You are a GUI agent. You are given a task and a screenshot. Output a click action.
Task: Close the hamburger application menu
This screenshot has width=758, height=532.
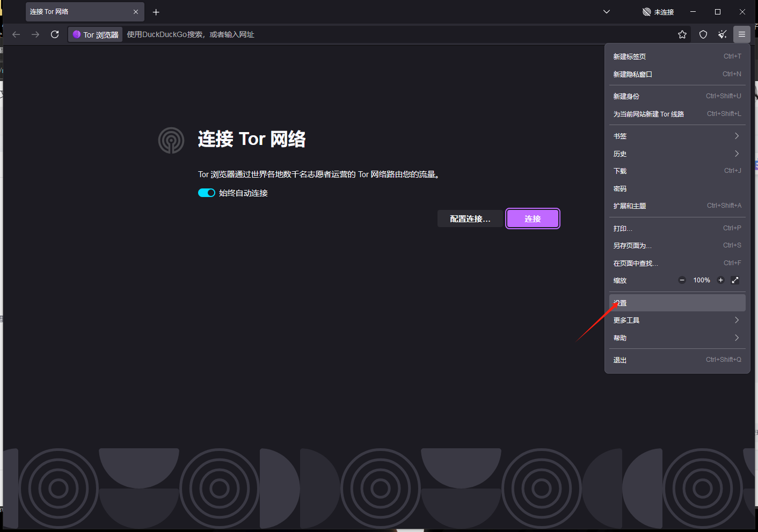tap(742, 34)
